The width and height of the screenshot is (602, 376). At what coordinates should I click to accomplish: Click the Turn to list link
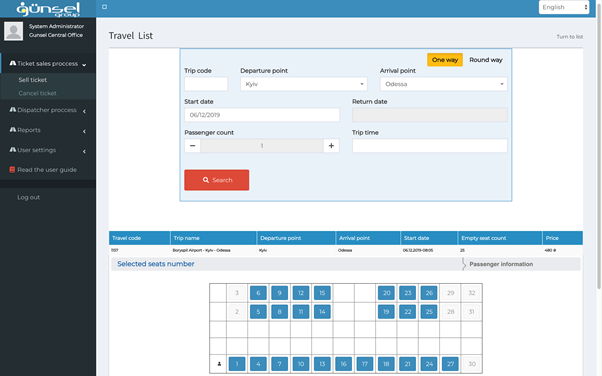coord(570,37)
